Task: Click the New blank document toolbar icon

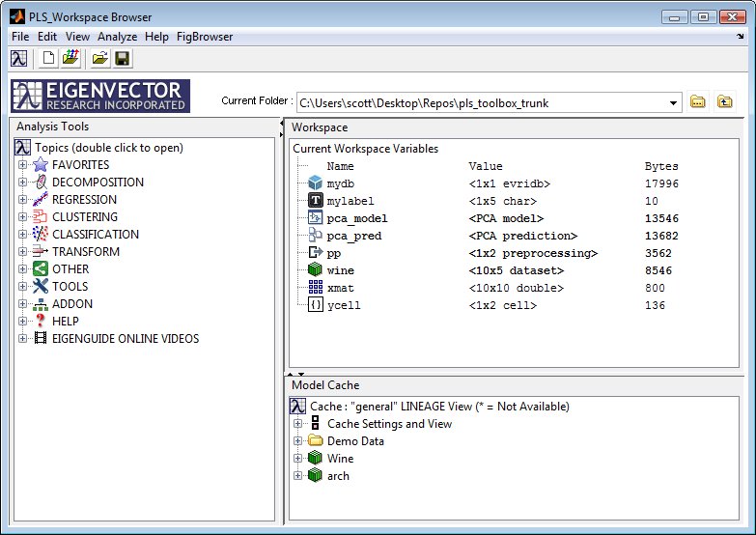Action: point(48,59)
